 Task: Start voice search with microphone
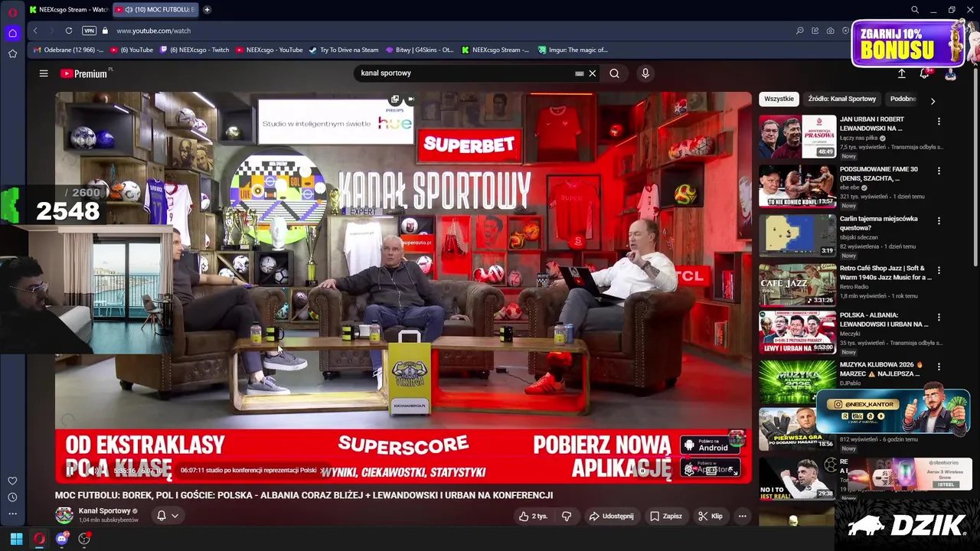click(x=645, y=73)
